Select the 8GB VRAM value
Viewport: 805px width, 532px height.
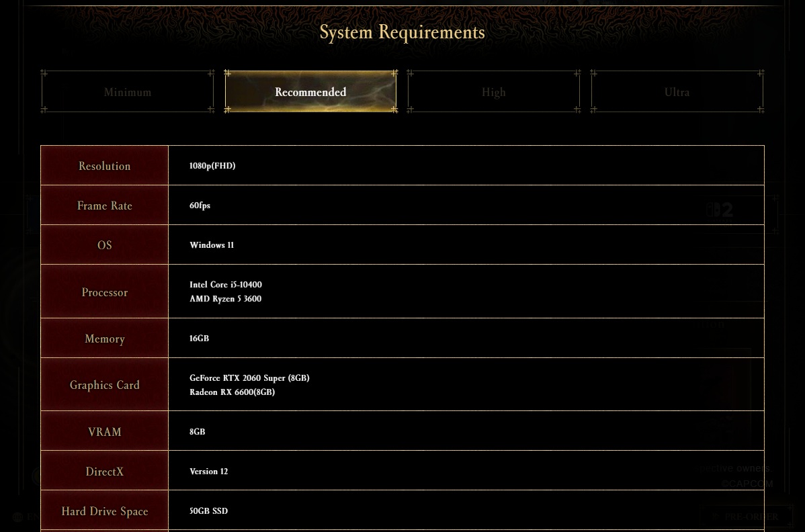[x=197, y=431]
